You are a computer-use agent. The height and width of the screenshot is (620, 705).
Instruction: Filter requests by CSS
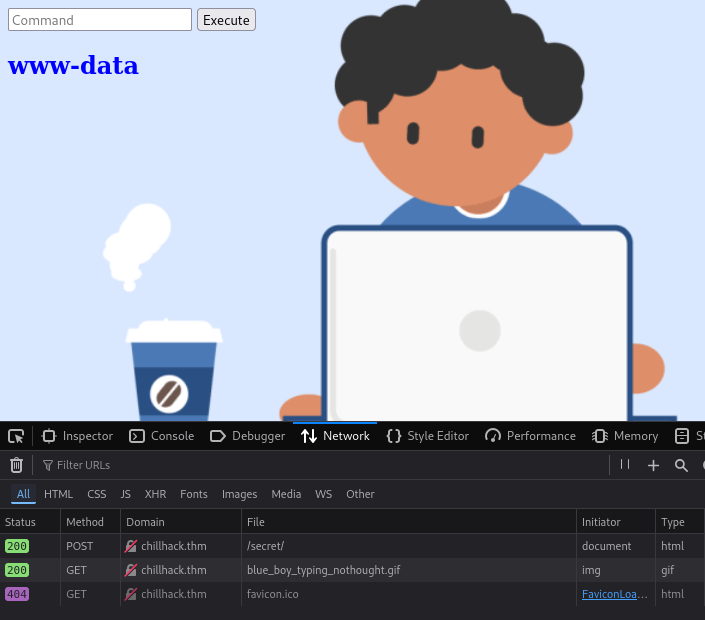[97, 494]
